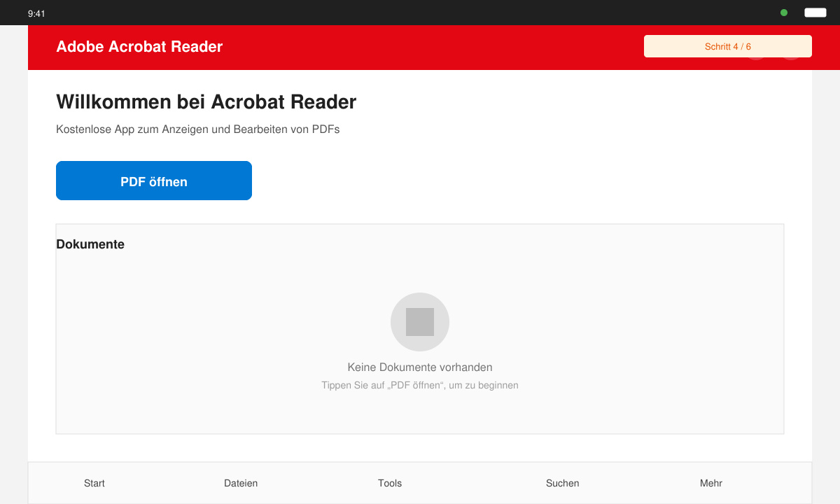Click "Kostenlose App zum Anzeigen und Bearbeiten" subtitle
Screen dimensions: 840x504
198,129
